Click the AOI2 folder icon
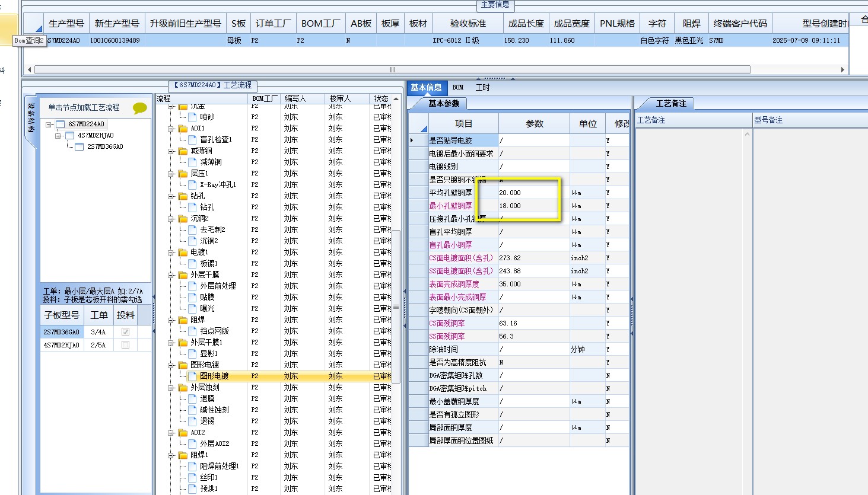The image size is (868, 495). (183, 433)
